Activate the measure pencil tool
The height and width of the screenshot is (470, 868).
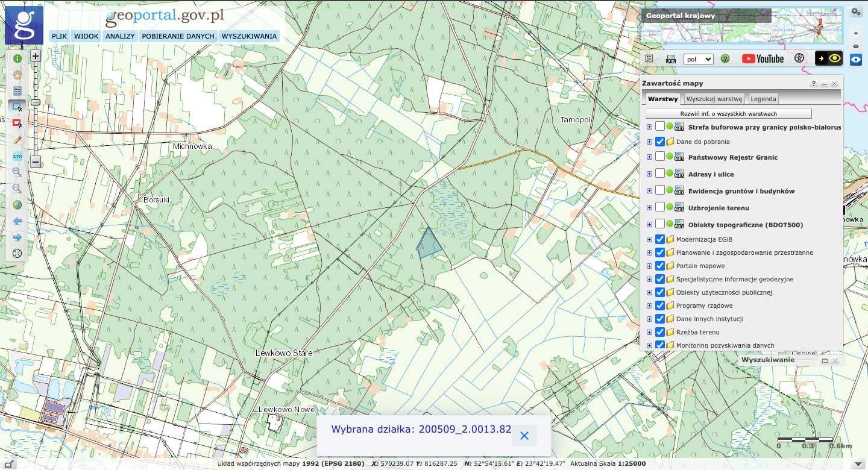coord(17,140)
